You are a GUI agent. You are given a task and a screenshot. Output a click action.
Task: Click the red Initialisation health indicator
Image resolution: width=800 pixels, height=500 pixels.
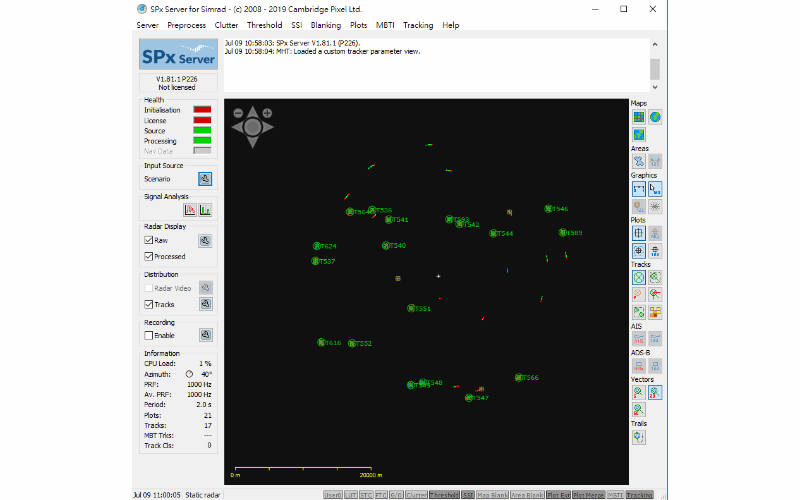(202, 110)
